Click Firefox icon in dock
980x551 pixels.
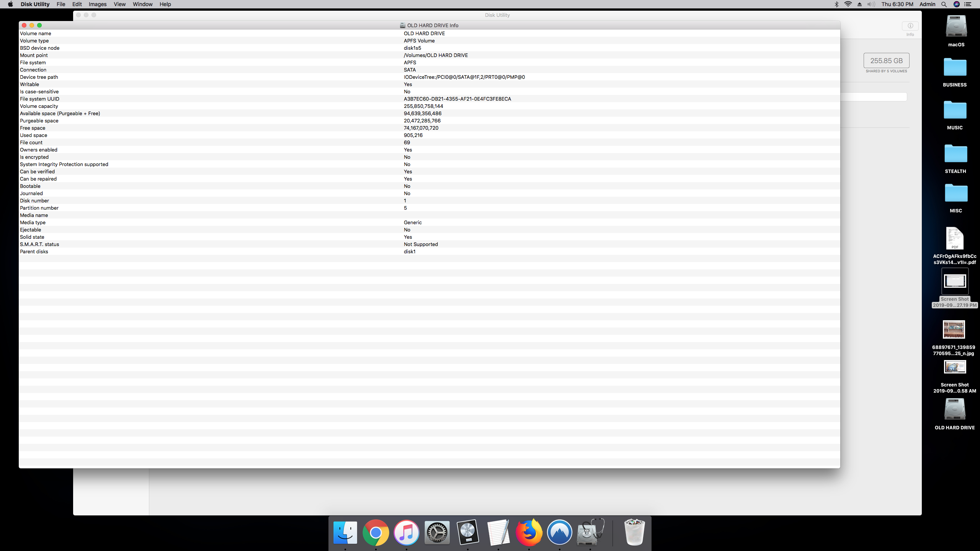[x=529, y=532]
